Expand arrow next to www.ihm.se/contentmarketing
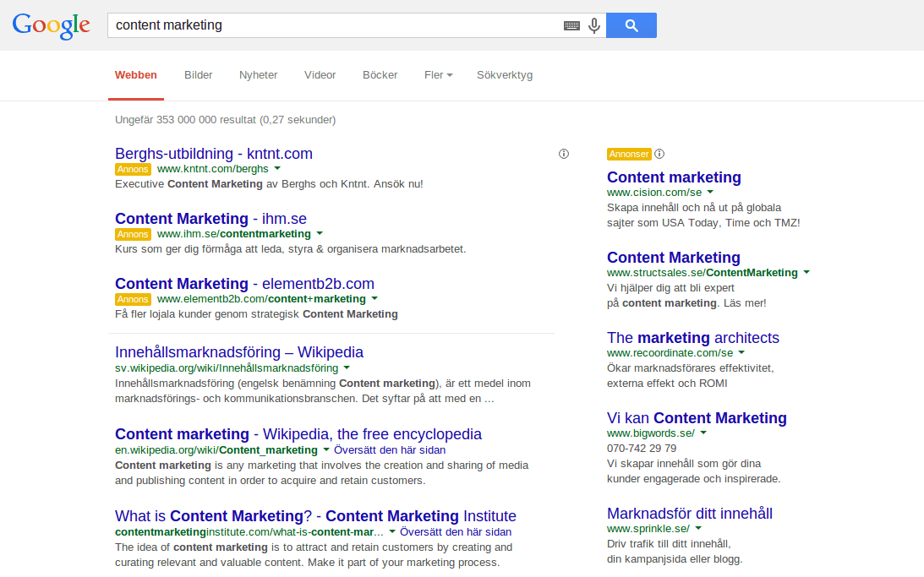 click(x=320, y=234)
